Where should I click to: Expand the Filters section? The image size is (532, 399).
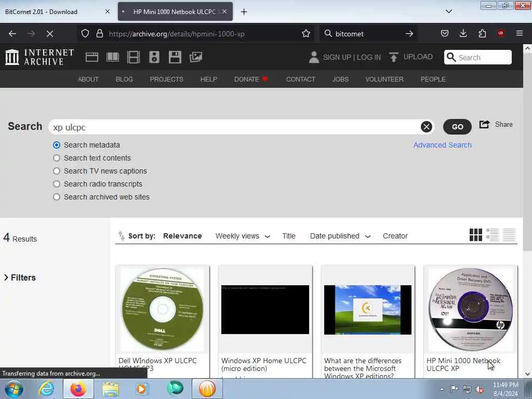tap(20, 277)
